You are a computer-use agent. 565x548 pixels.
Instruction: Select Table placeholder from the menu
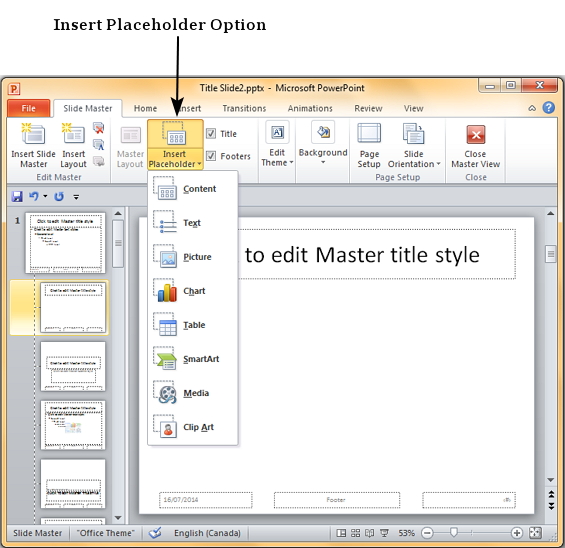(193, 325)
